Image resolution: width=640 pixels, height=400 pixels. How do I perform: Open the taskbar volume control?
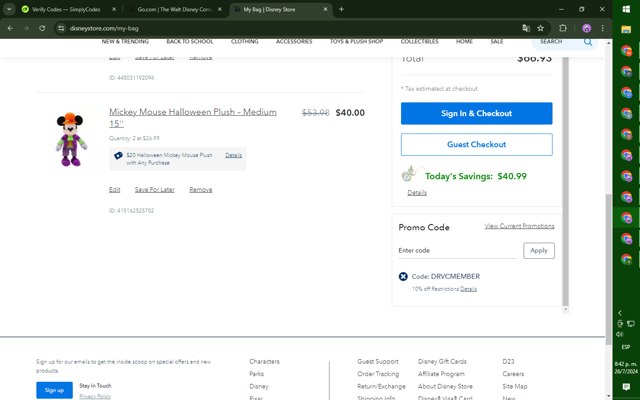coord(620,334)
